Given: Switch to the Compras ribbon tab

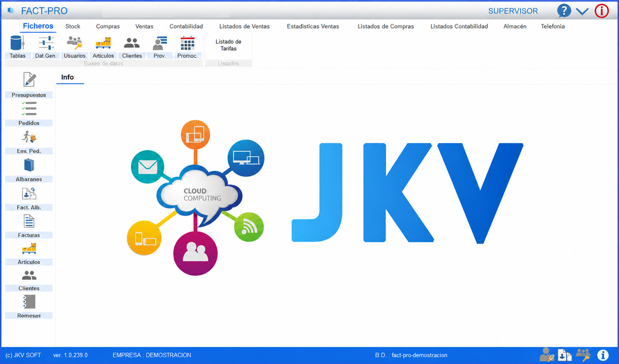Looking at the screenshot, I should [x=108, y=26].
